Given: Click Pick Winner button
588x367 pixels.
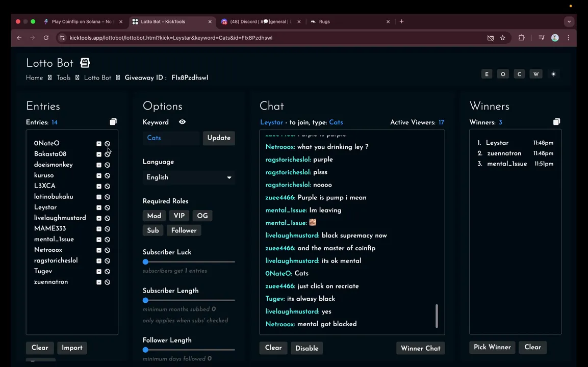Looking at the screenshot, I should [x=492, y=348].
